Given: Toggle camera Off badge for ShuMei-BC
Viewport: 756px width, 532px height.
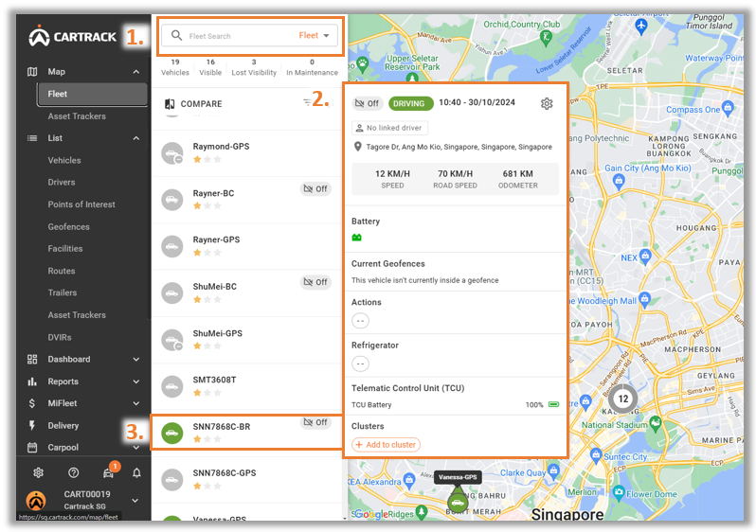Looking at the screenshot, I should [315, 282].
